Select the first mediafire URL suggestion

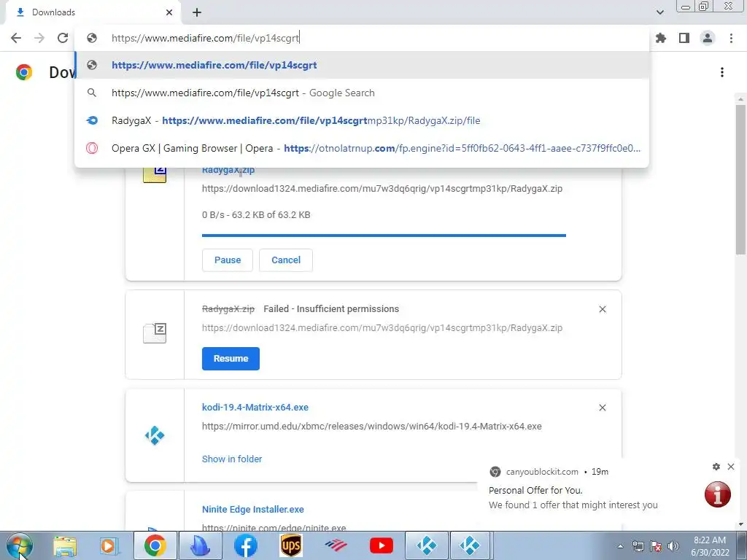(362, 65)
